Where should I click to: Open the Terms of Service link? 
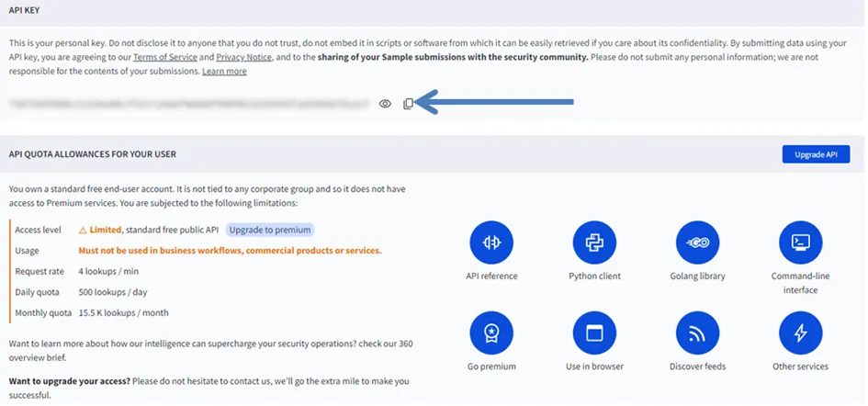(x=165, y=57)
